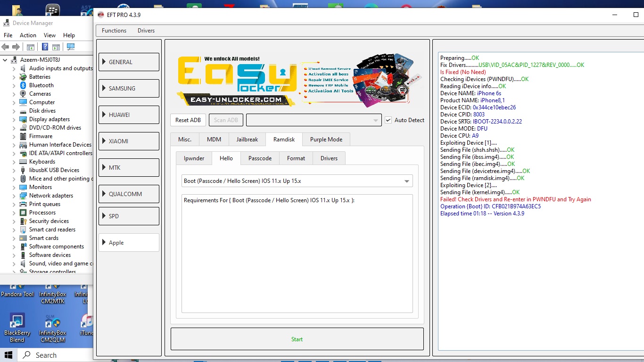Switch to the Purple Mode tab

coord(326,140)
